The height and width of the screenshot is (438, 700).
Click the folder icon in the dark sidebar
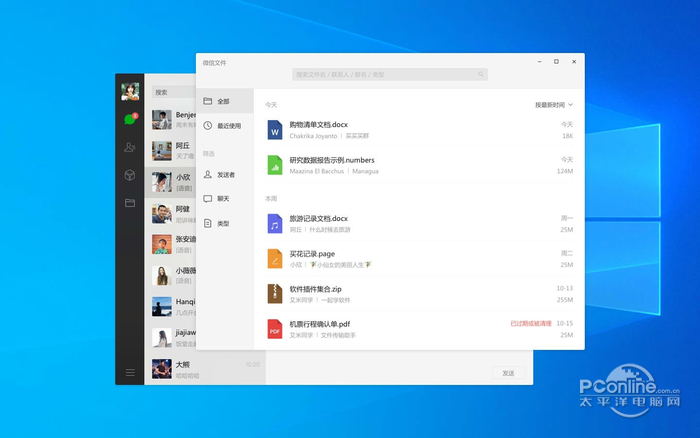click(x=129, y=203)
